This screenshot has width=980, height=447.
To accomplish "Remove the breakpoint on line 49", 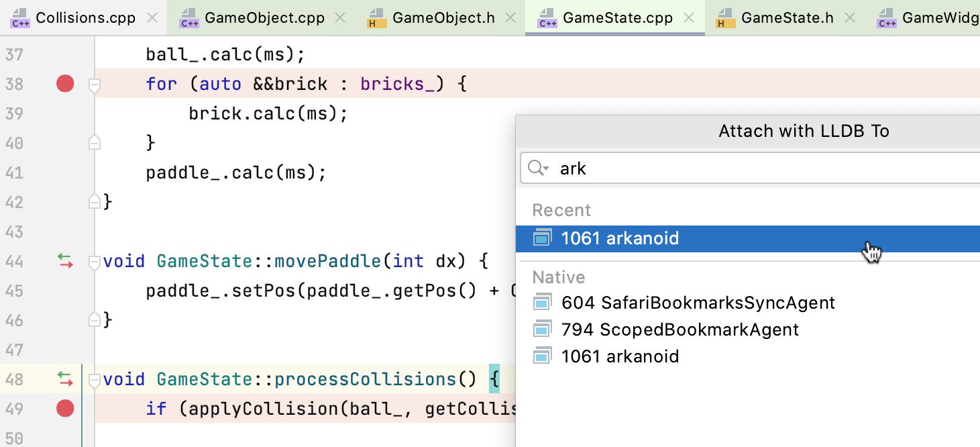I will click(65, 408).
